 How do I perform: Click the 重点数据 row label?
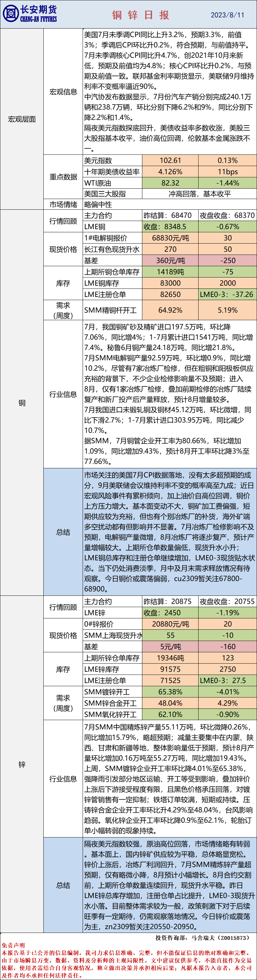(63, 177)
